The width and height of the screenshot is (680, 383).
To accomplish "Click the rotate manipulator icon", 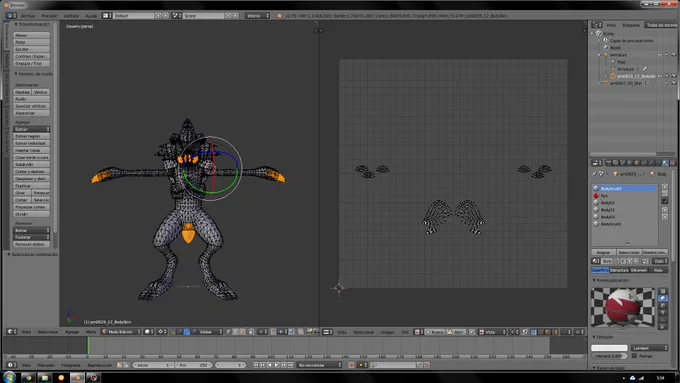I will [x=187, y=332].
